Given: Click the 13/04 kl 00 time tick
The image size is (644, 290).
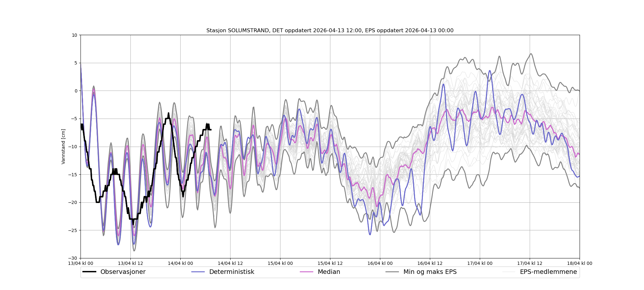Looking at the screenshot, I should pyautogui.click(x=80, y=263).
